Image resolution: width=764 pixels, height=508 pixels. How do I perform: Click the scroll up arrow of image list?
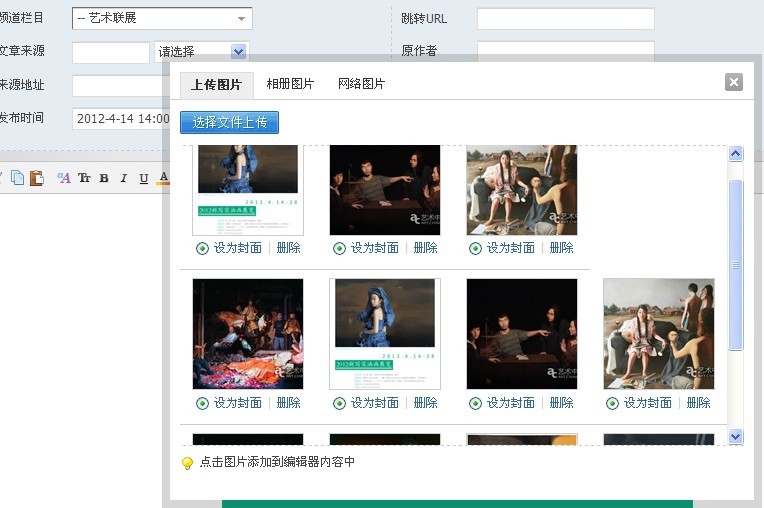736,154
